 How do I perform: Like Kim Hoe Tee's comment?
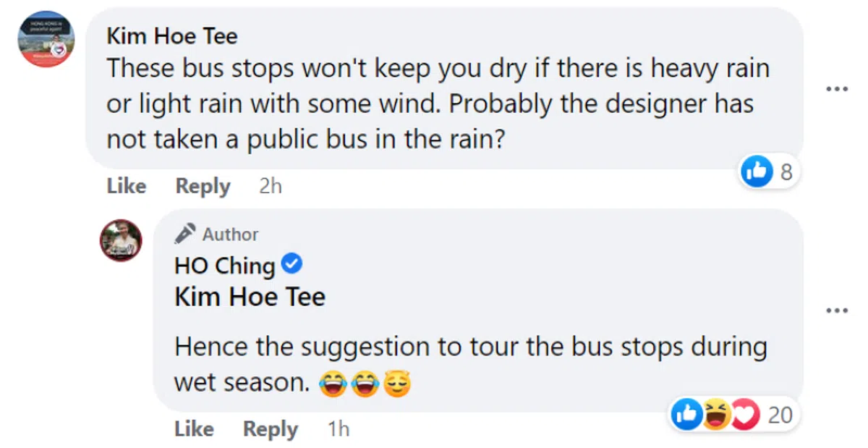click(x=126, y=186)
